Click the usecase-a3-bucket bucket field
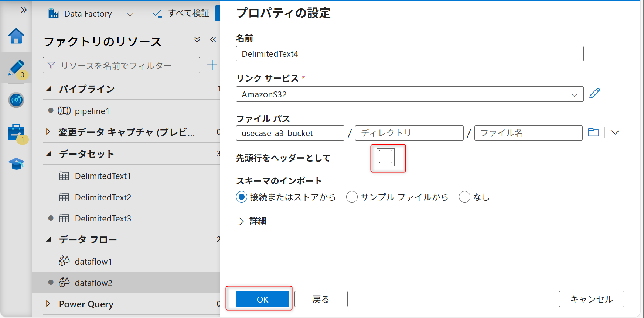Image resolution: width=644 pixels, height=318 pixels. [290, 133]
